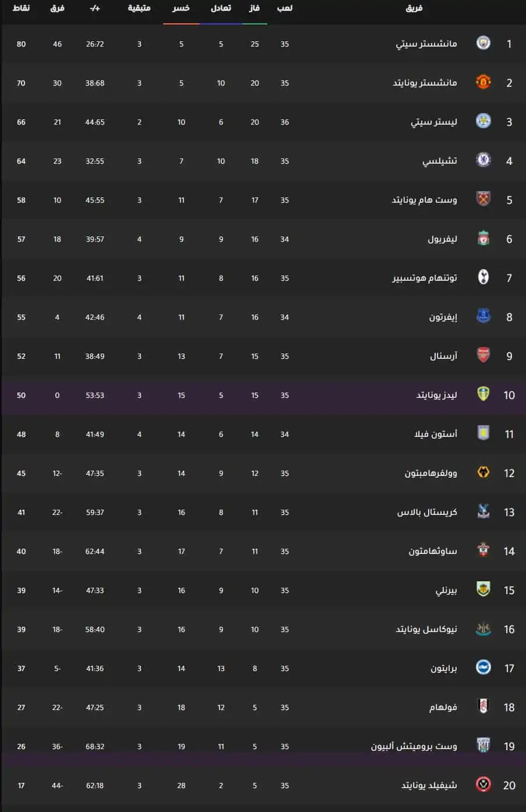The width and height of the screenshot is (526, 812).
Task: Select the Leicester City club badge
Action: tap(483, 121)
